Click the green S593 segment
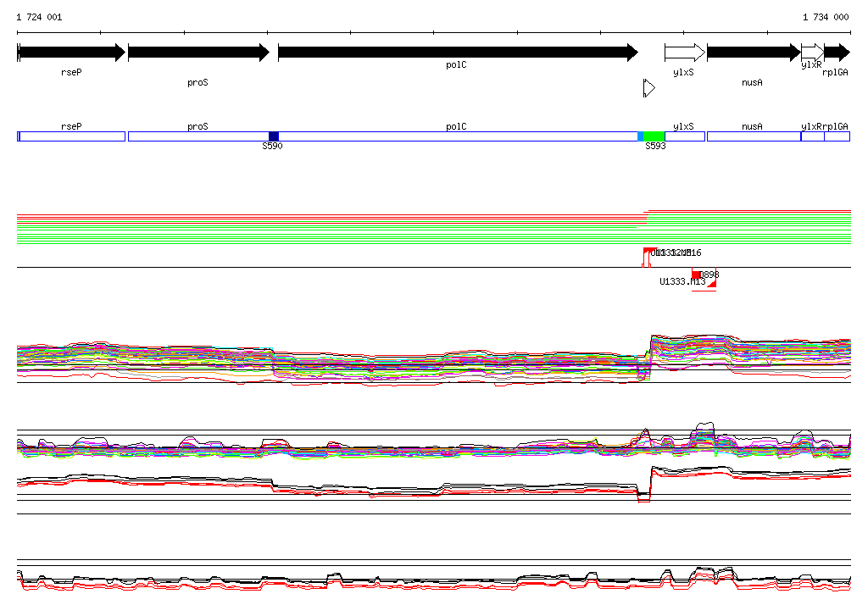This screenshot has width=868, height=605. click(x=654, y=136)
